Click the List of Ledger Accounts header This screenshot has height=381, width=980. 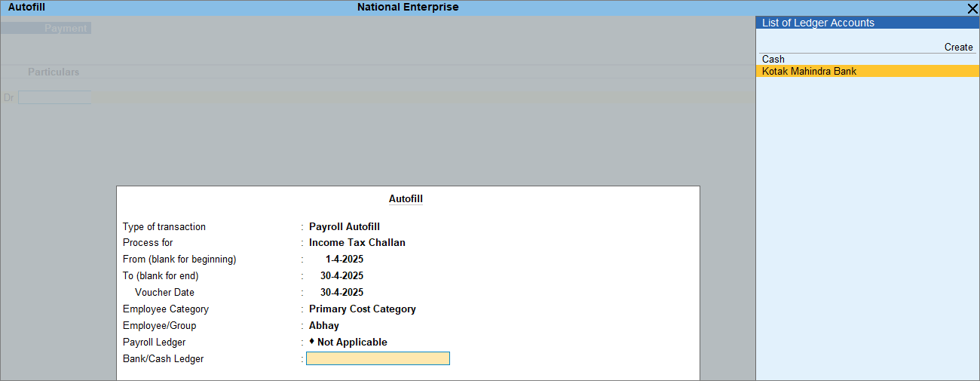[818, 23]
